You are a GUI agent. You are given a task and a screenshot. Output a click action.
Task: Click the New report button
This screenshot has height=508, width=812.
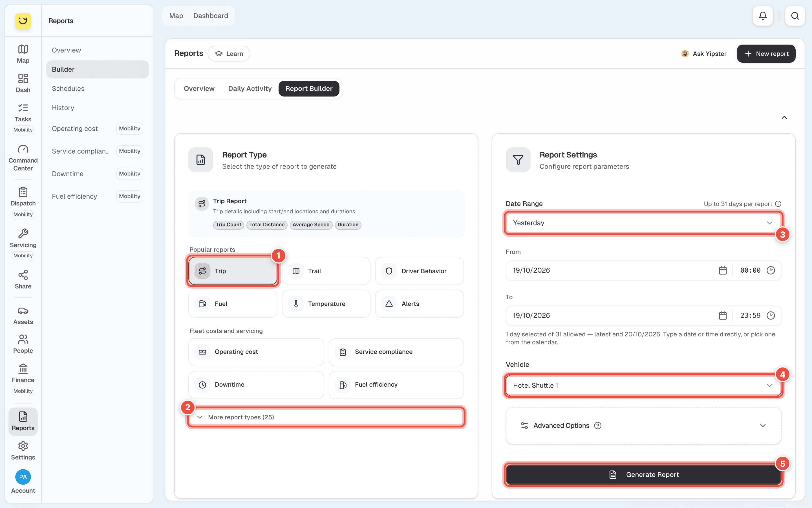[x=766, y=54]
